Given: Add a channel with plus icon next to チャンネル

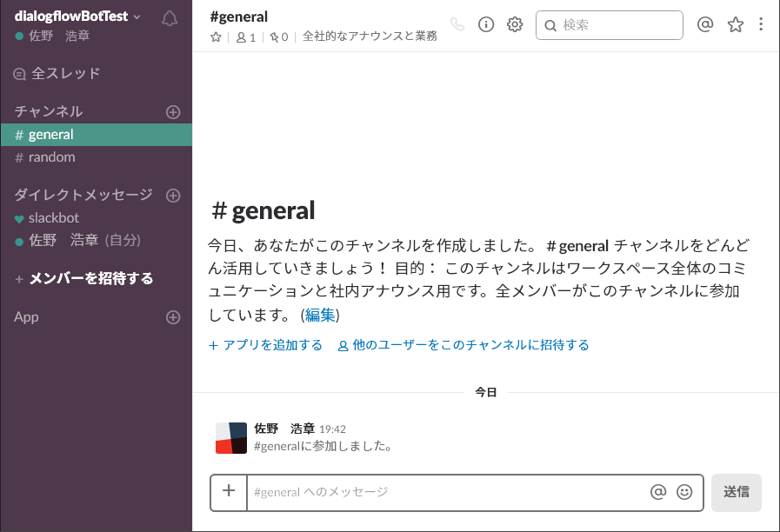Looking at the screenshot, I should pos(173,112).
